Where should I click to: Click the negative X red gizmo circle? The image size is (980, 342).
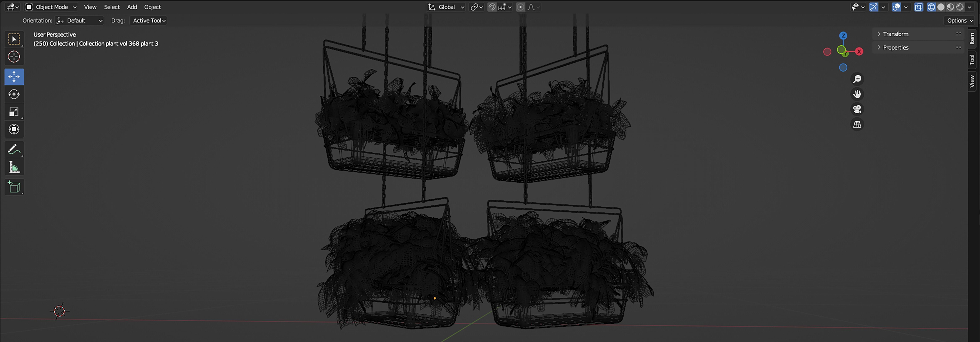(827, 52)
